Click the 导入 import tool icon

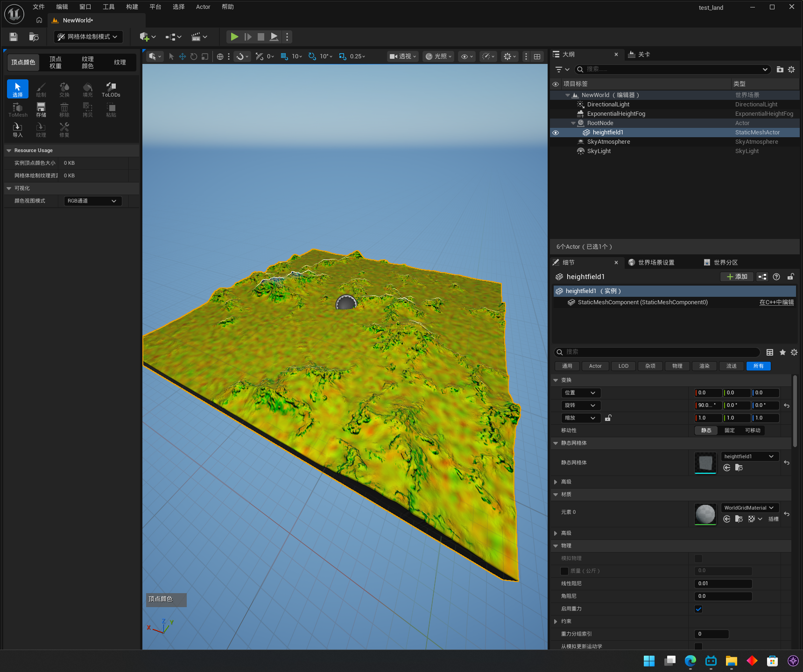[18, 130]
